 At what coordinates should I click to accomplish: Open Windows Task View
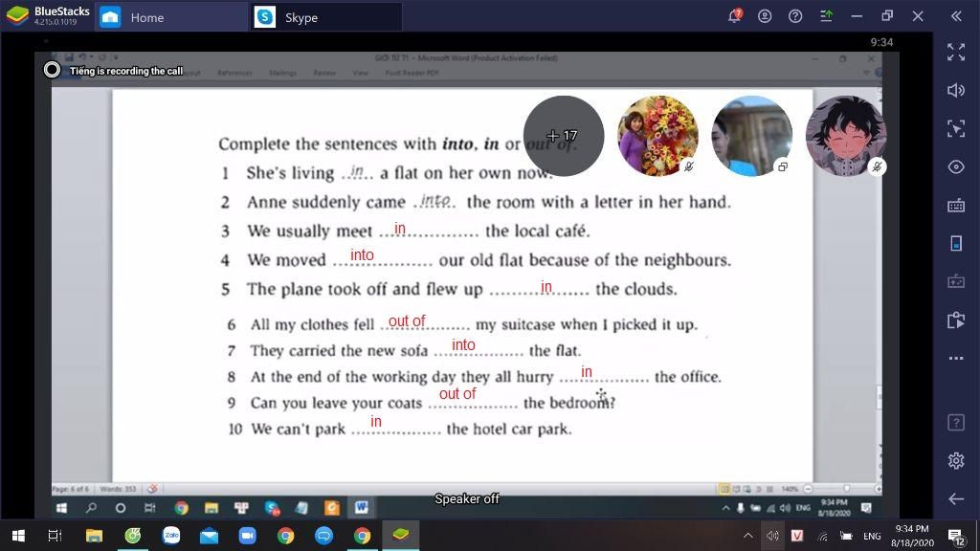[x=55, y=536]
